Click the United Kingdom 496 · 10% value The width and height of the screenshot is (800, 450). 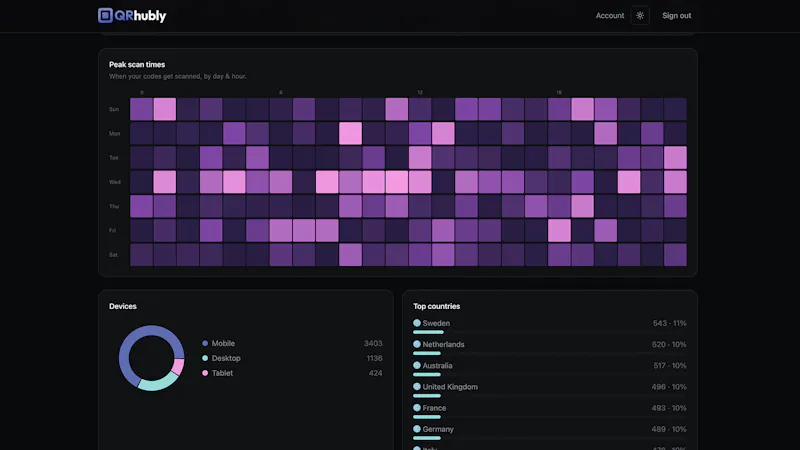coord(669,387)
